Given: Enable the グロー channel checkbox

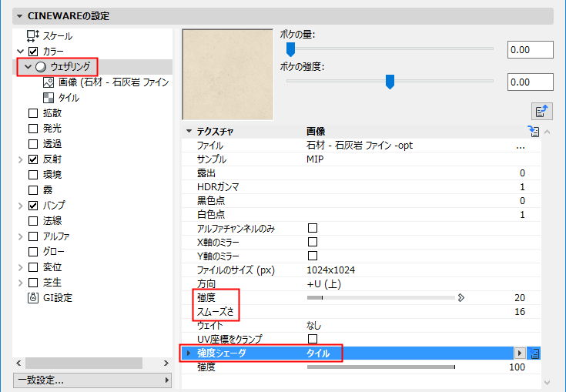Looking at the screenshot, I should [x=33, y=252].
